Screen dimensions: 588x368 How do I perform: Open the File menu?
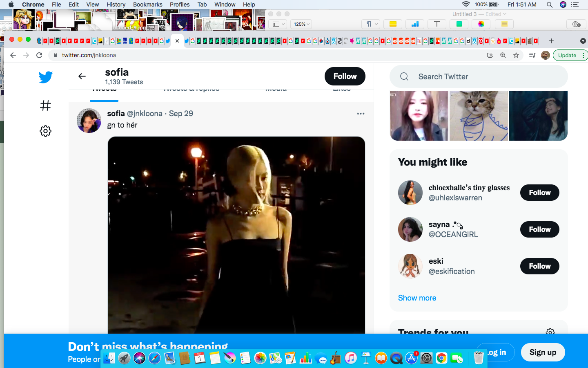pyautogui.click(x=56, y=4)
